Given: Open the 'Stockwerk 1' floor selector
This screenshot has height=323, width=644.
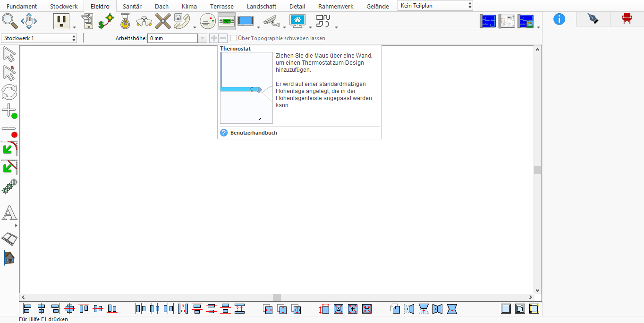Looking at the screenshot, I should pos(39,38).
